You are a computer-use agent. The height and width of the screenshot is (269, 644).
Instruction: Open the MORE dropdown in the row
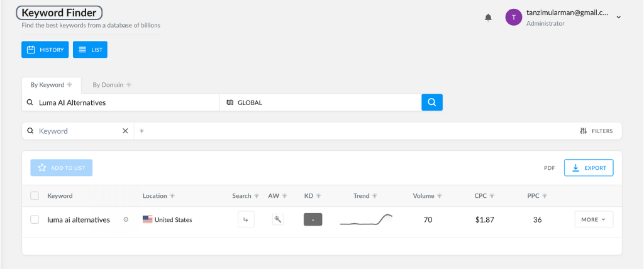(x=594, y=220)
